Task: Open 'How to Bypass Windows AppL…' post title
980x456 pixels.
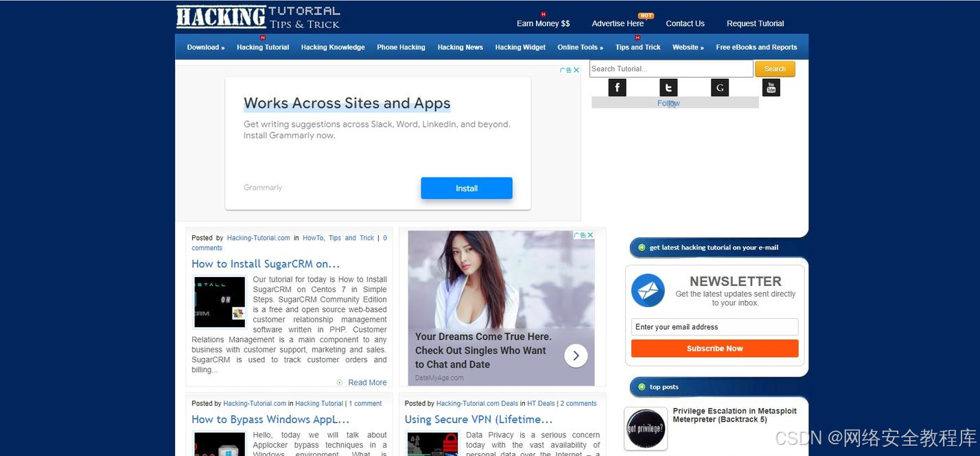Action: 270,420
